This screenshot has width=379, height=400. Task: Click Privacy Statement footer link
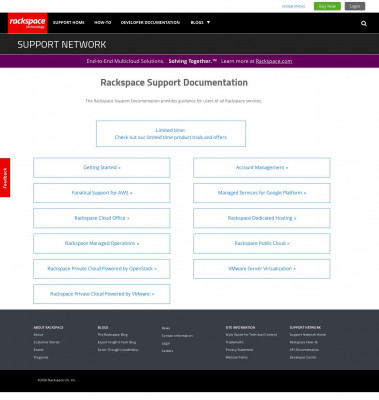[239, 350]
